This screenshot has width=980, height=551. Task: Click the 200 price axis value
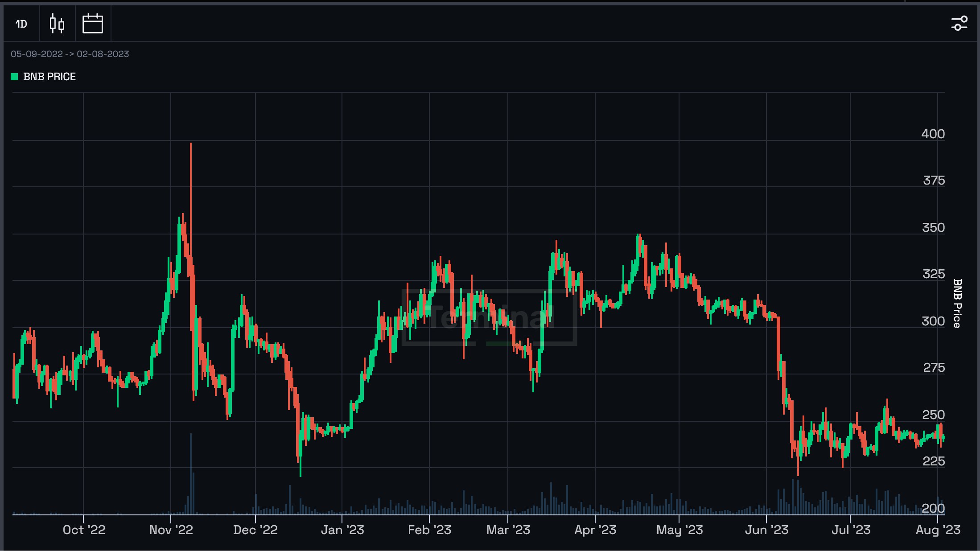[x=933, y=508]
